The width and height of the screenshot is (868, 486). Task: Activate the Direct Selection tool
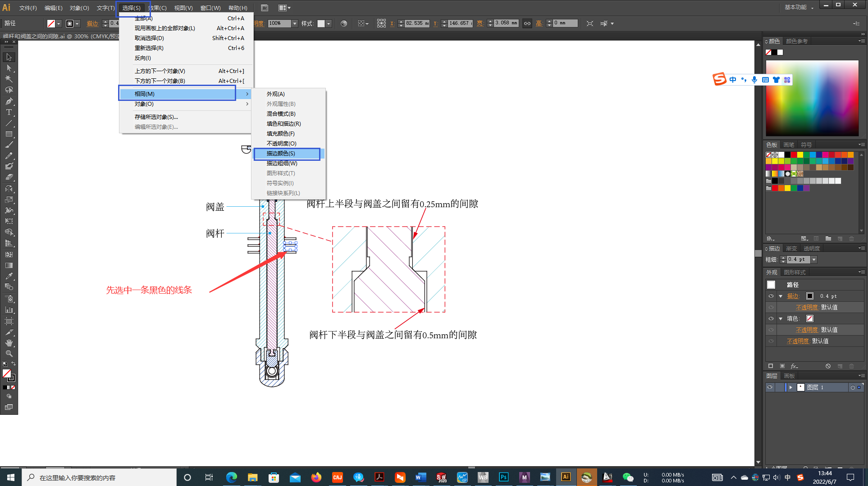pos(9,68)
